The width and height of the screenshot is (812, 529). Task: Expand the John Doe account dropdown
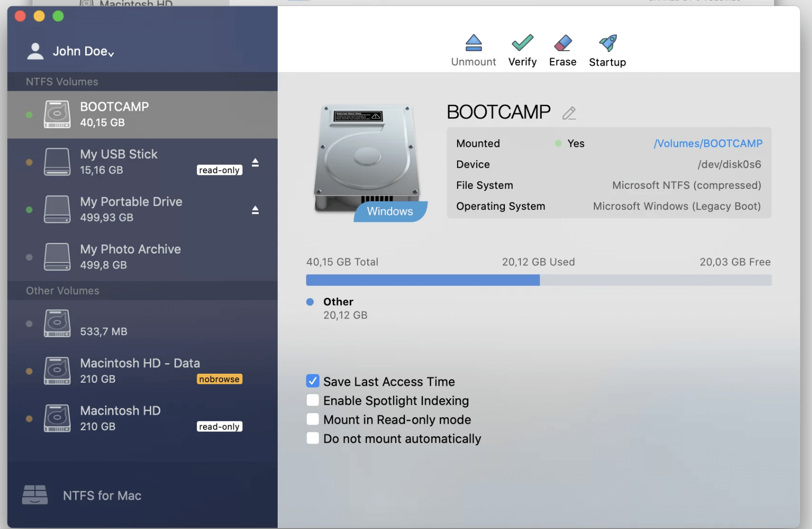coord(111,53)
